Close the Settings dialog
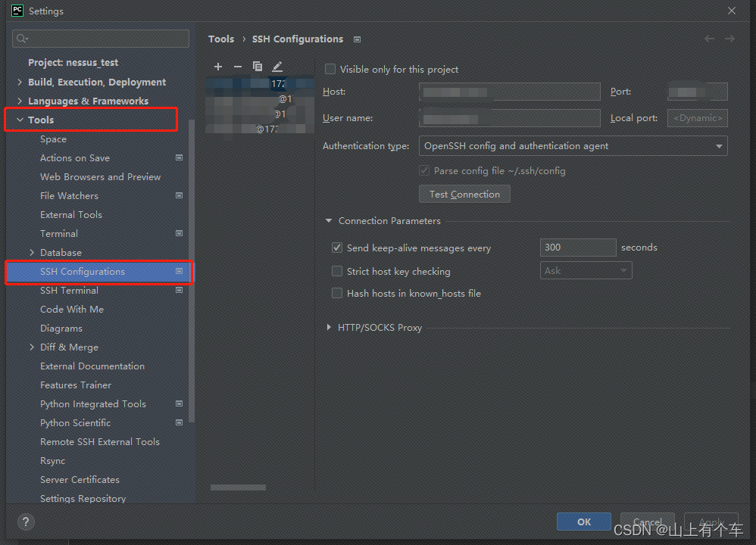The image size is (756, 545). point(732,11)
